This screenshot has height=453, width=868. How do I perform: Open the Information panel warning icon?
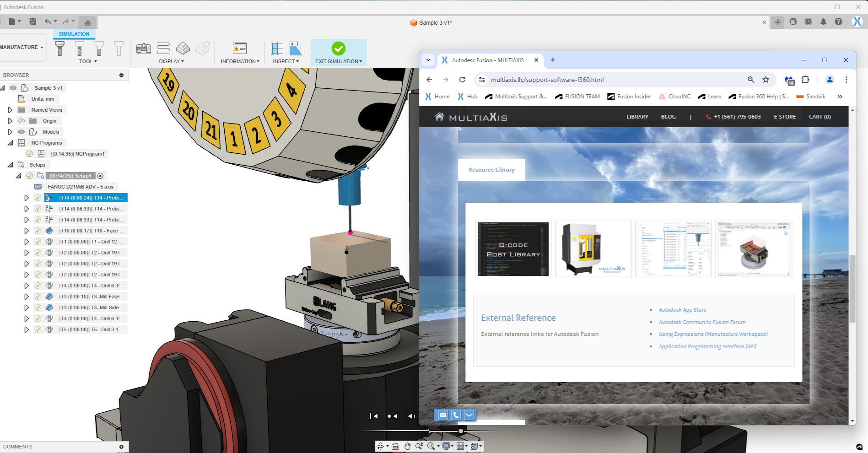click(x=240, y=48)
